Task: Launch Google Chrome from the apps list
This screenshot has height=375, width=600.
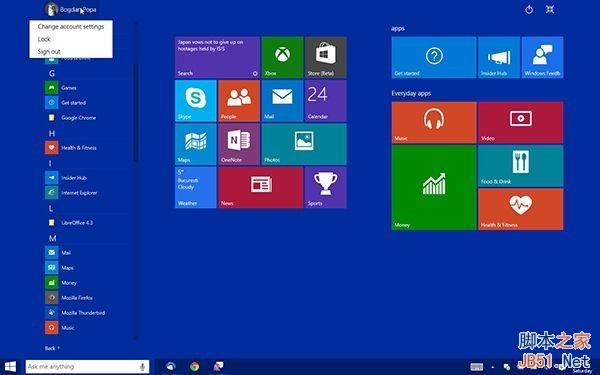Action: pos(87,117)
